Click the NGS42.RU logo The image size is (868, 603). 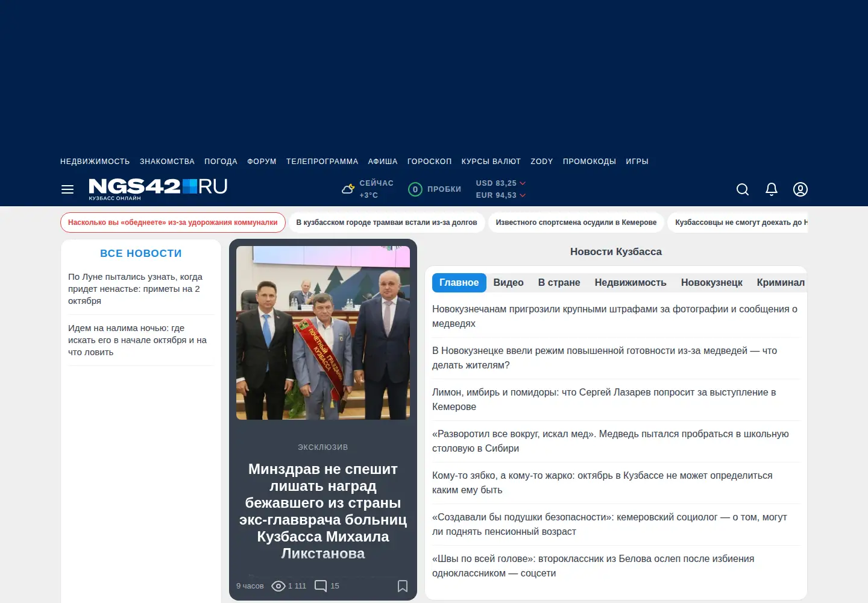pos(158,189)
